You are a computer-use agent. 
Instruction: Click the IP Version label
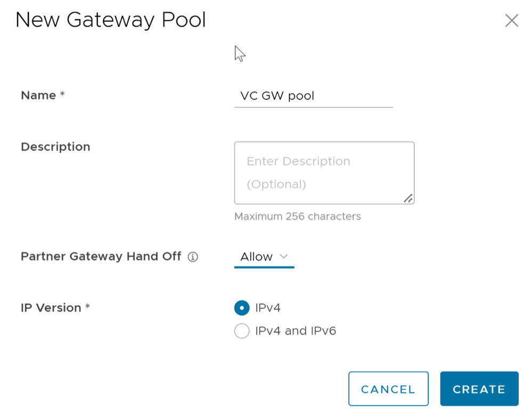pyautogui.click(x=51, y=308)
